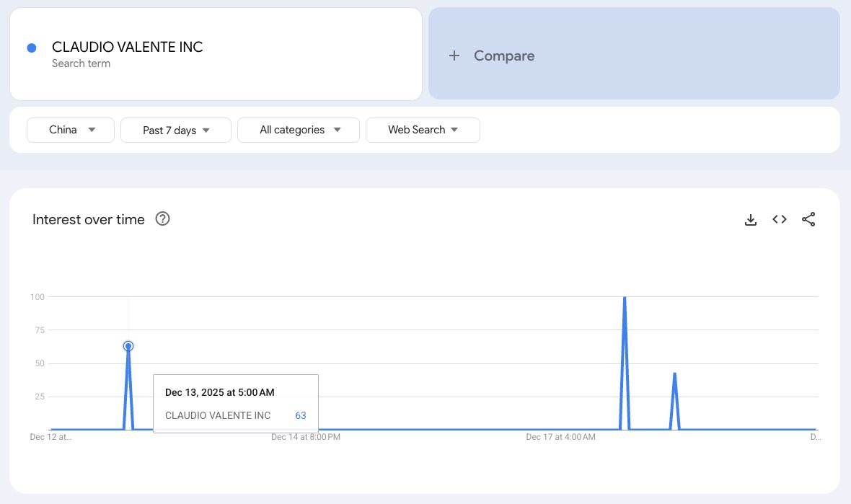Viewport: 851px width, 504px height.
Task: Open the China location dropdown
Action: click(x=70, y=130)
